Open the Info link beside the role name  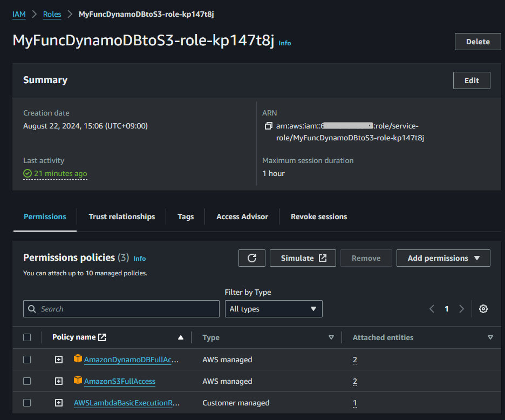[285, 43]
